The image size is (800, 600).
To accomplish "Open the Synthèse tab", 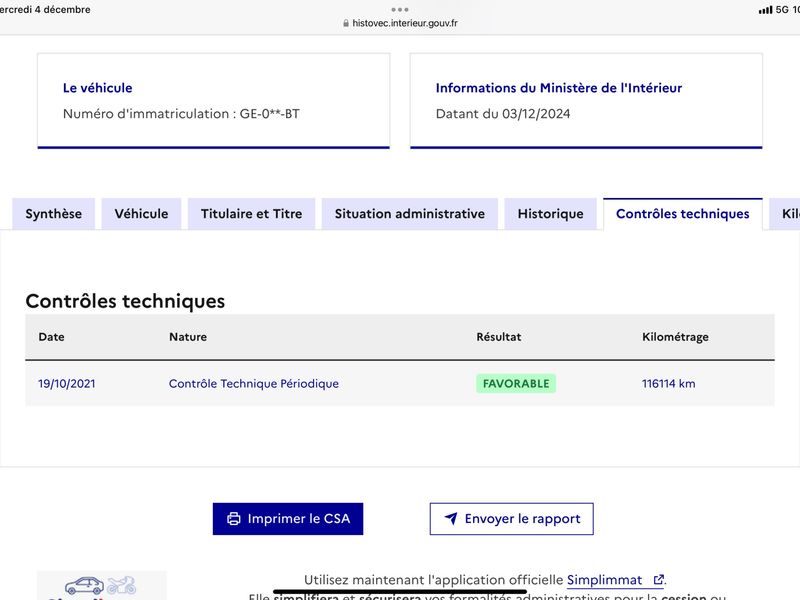I will (x=54, y=214).
